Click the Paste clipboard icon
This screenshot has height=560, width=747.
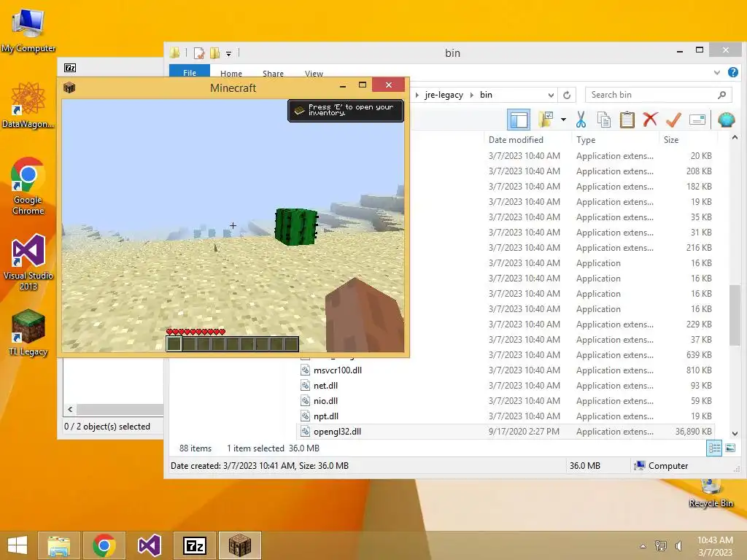tap(627, 120)
